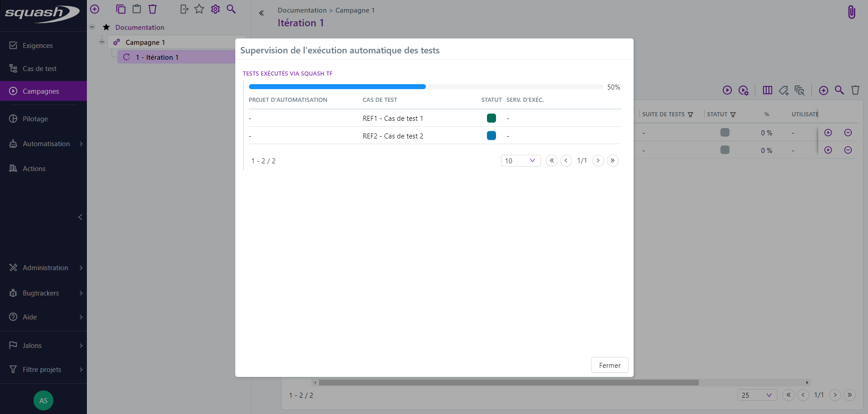Open the page size dropdown showing 10
868x414 pixels.
(x=520, y=161)
